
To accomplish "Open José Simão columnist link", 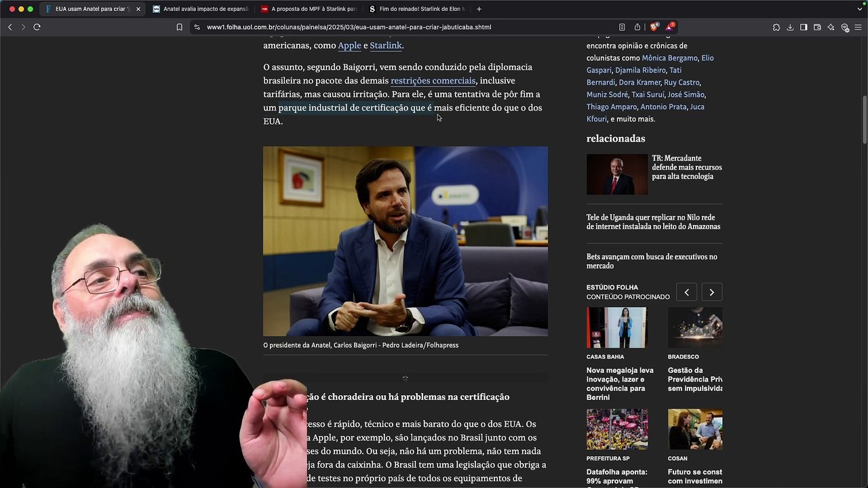I will tap(686, 95).
